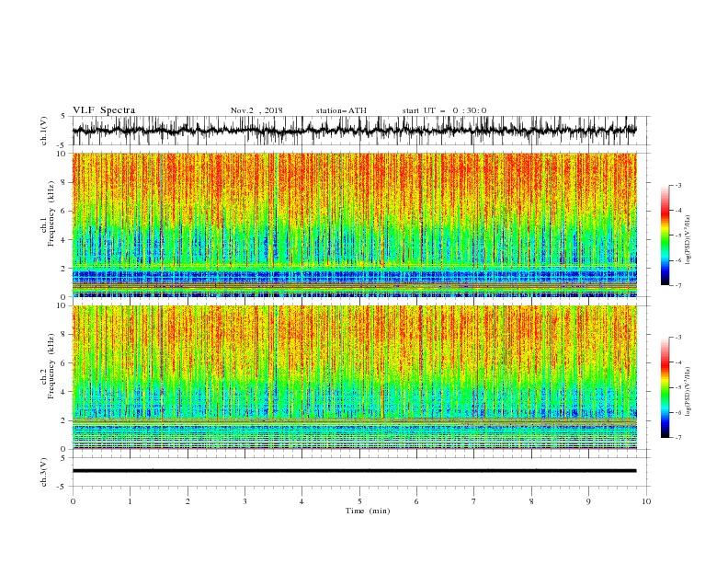Click the "VLF Spectra" plot title
This screenshot has width=728, height=563.
point(104,110)
